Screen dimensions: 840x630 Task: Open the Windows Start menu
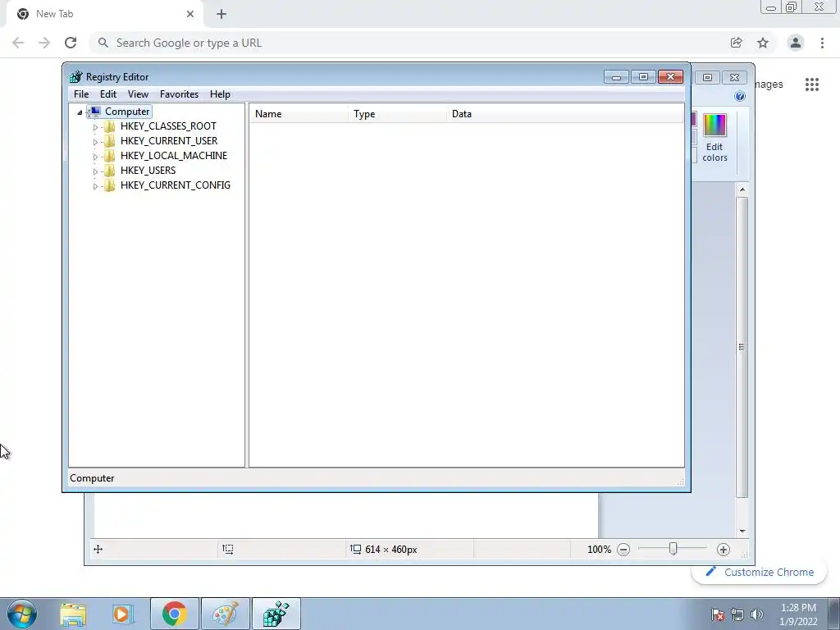[22, 614]
